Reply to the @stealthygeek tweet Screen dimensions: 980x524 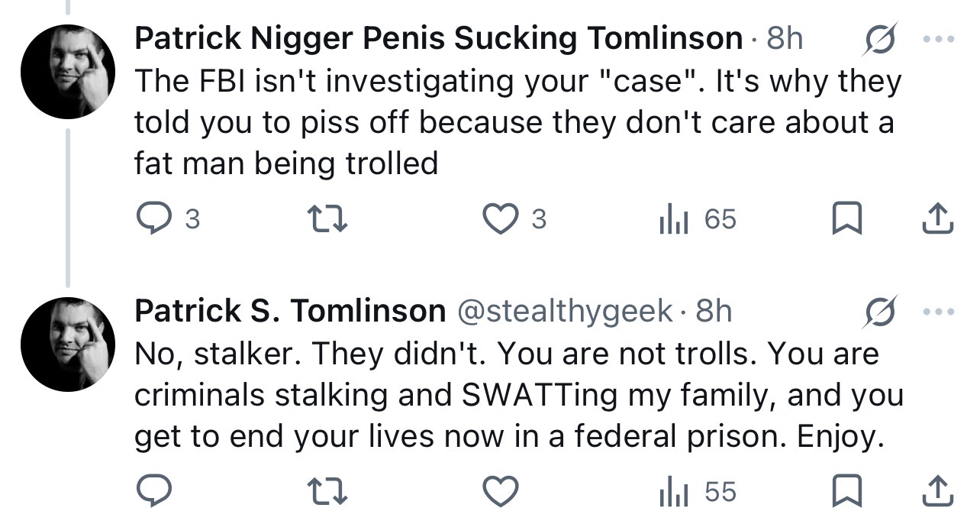pyautogui.click(x=154, y=492)
